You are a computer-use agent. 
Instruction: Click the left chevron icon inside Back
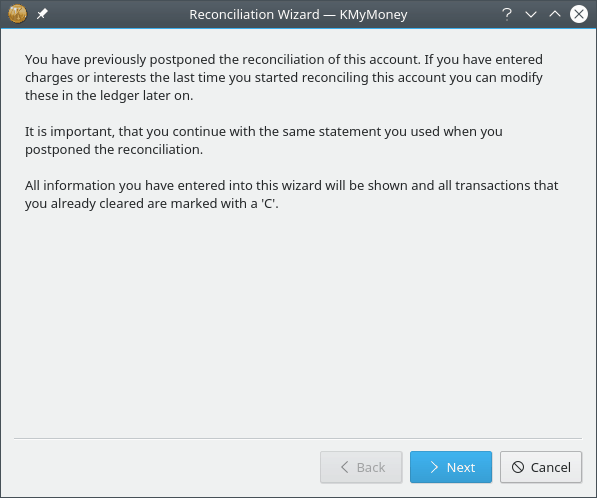pyautogui.click(x=345, y=467)
